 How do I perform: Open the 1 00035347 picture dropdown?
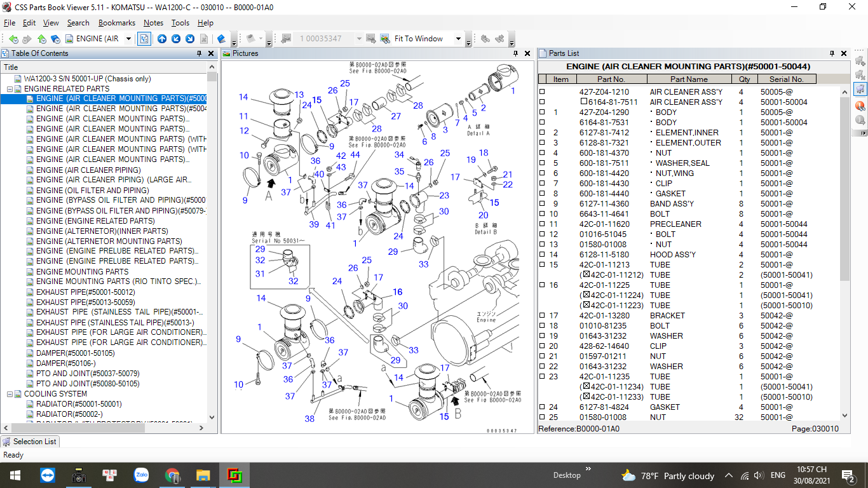pos(358,39)
